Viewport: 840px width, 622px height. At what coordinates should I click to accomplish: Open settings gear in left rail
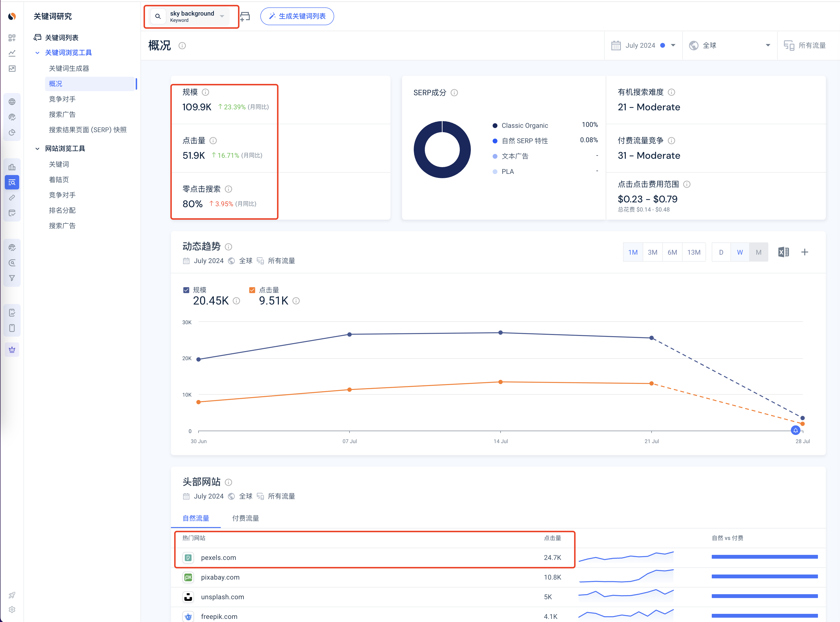pos(12,610)
